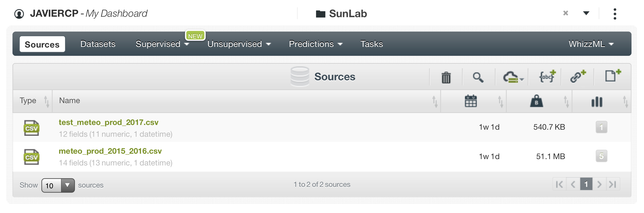
Task: Open the Show 10 sources dropdown
Action: 58,185
